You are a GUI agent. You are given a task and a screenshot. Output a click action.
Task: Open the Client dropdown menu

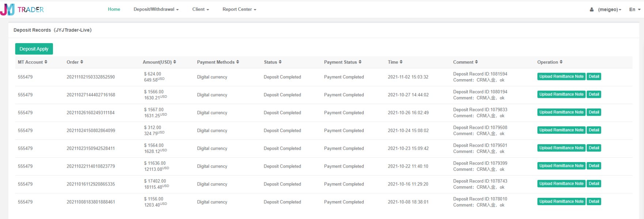[201, 9]
